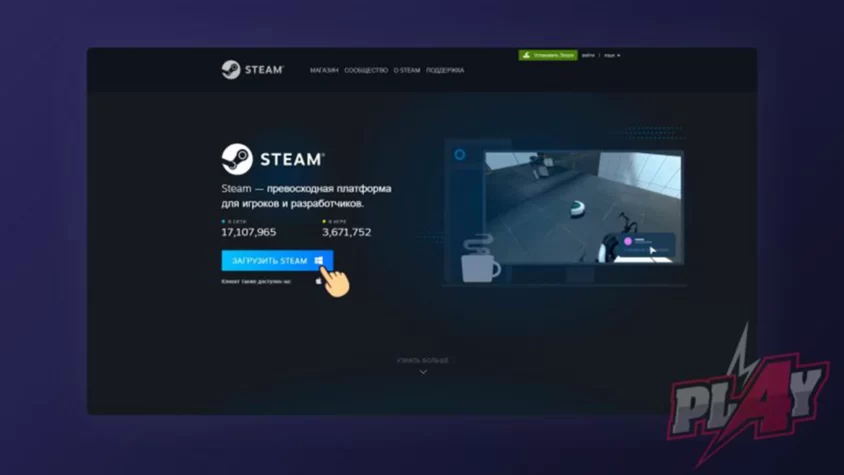844x475 pixels.
Task: Click the online users count 17,107,965
Action: point(249,232)
